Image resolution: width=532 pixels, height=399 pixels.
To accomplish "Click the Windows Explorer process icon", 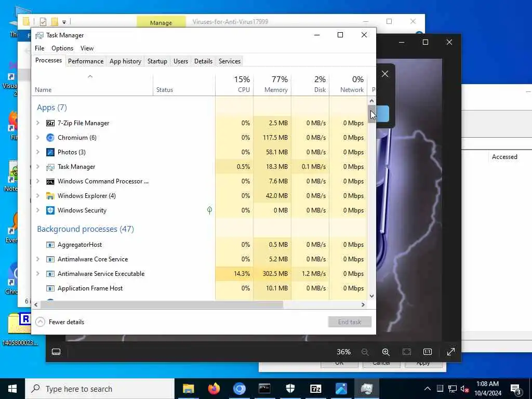I will 50,196.
